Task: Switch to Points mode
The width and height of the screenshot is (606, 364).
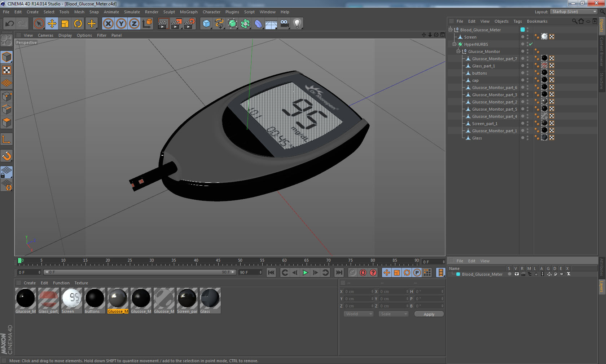Action: [6, 97]
